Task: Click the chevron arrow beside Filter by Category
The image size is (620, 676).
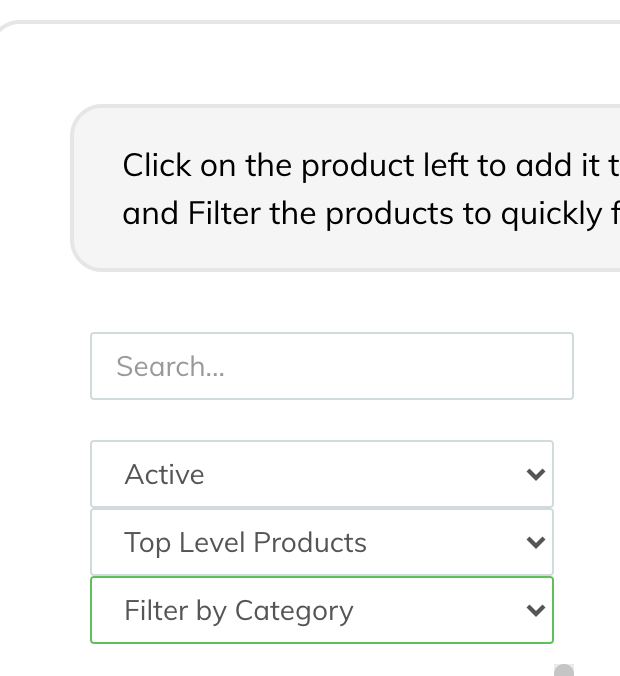Action: pyautogui.click(x=536, y=610)
